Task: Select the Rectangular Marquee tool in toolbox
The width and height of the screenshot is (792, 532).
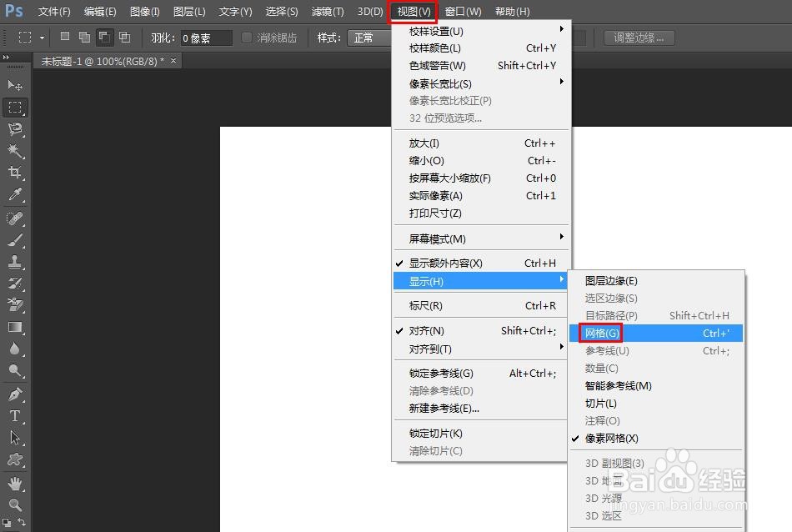Action: coord(15,107)
